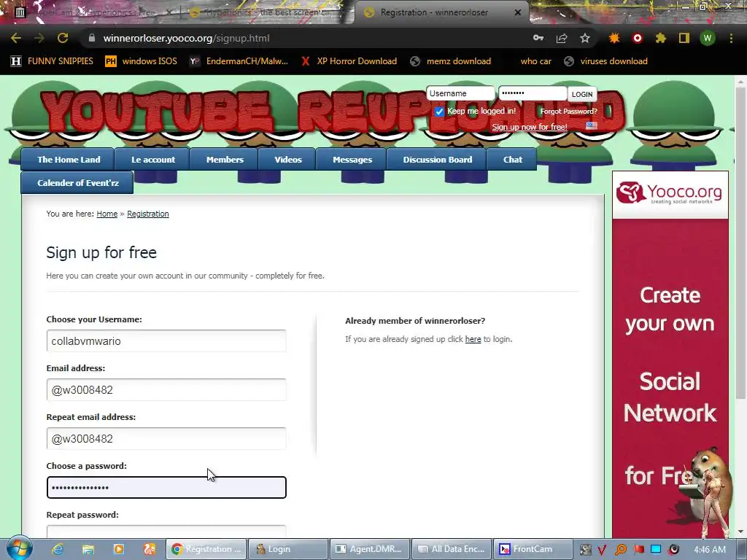Viewport: 747px width, 560px height.
Task: Open the windows ISOS bookmark
Action: point(141,61)
